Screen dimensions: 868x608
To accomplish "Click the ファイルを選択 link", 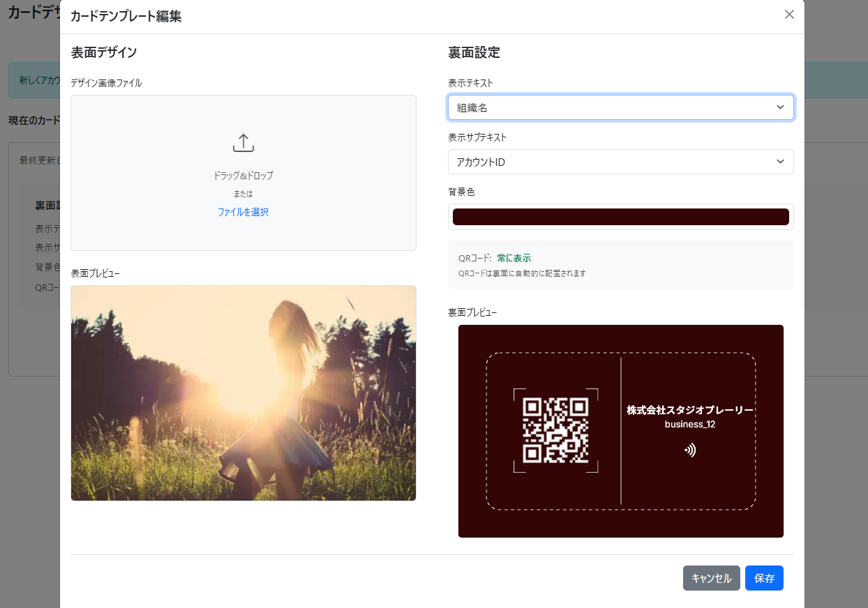I will point(243,212).
